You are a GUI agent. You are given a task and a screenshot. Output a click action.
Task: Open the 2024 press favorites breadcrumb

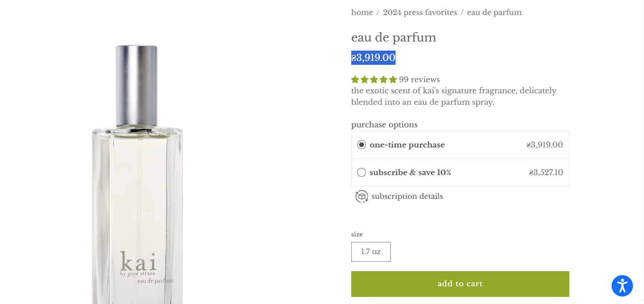pyautogui.click(x=420, y=13)
